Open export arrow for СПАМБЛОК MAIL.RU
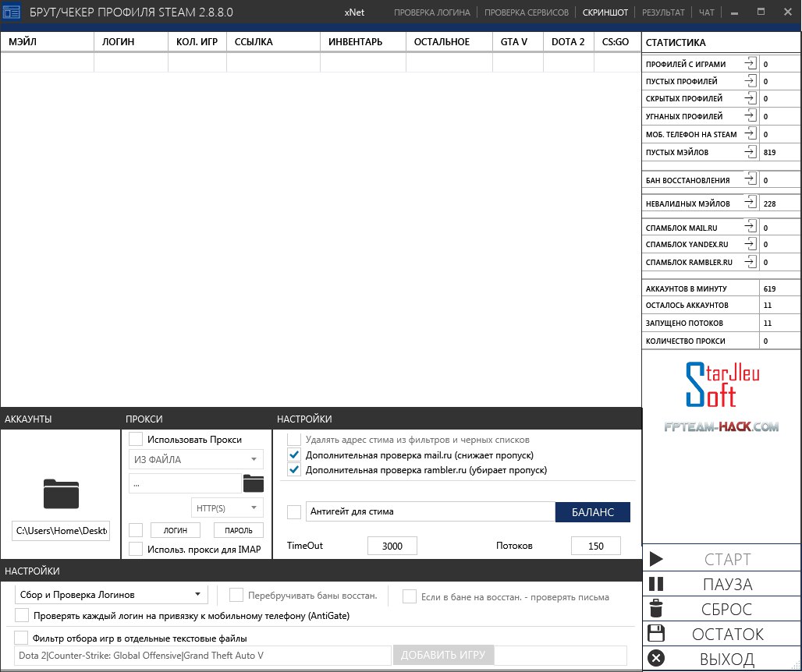802x672 pixels. pyautogui.click(x=750, y=226)
